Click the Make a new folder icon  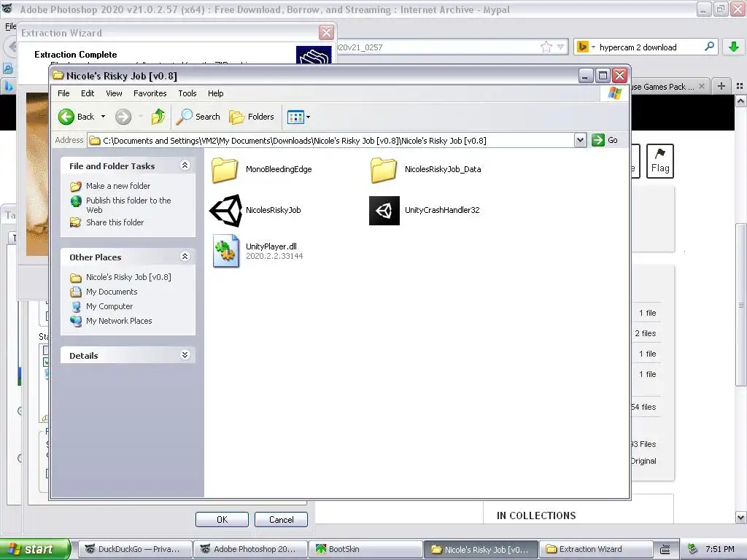[x=76, y=186]
